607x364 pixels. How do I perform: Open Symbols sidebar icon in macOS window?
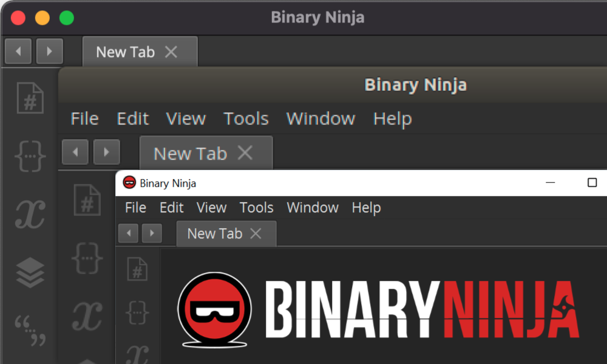pyautogui.click(x=30, y=98)
